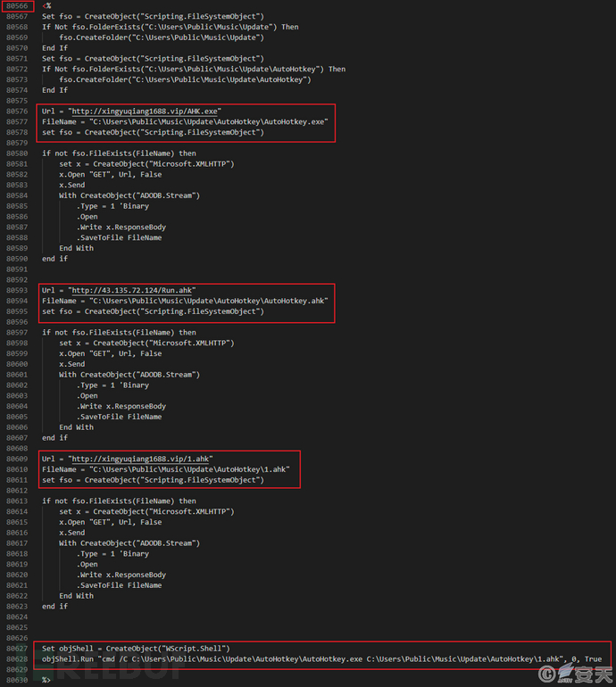Screen dimensions: 616x687
Task: Click the AutoHotkey.ahk FileName path string
Action: point(209,301)
